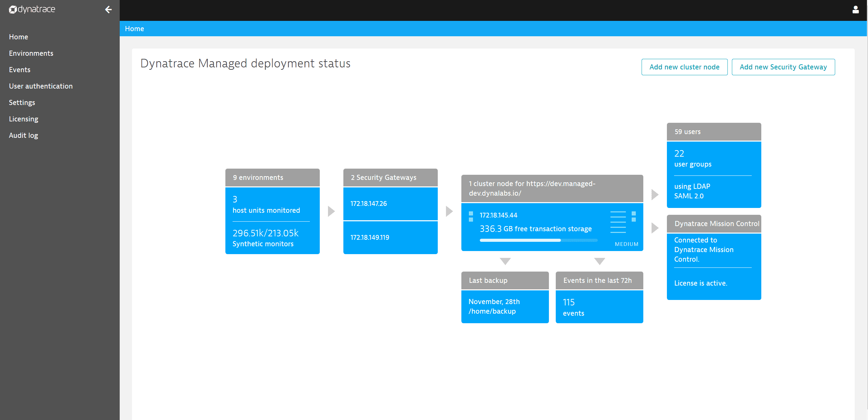Screen dimensions: 868x420
Task: Open 2 Security Gateways tile header
Action: coord(390,178)
